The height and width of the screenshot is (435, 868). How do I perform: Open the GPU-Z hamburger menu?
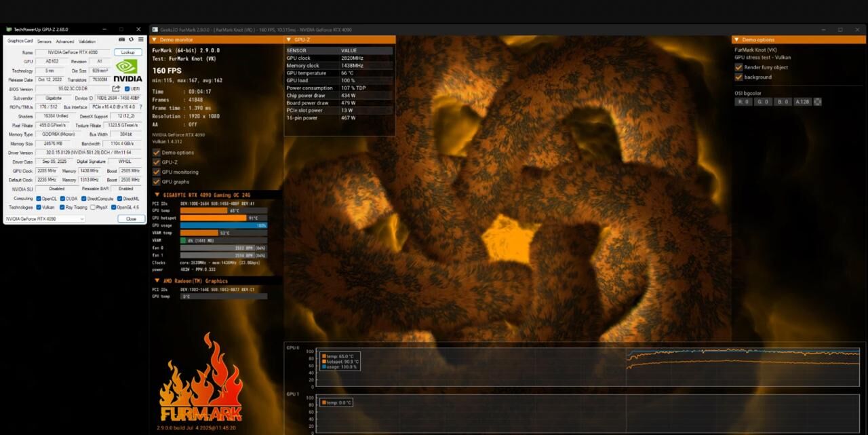140,39
